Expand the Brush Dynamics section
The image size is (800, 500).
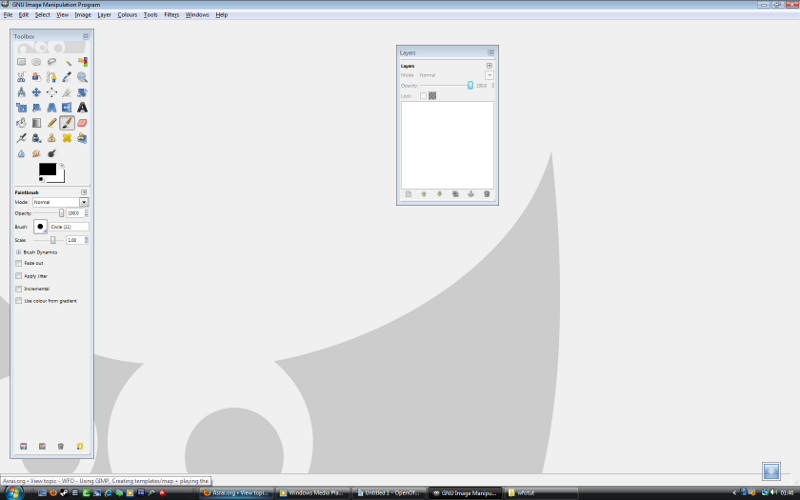click(18, 252)
